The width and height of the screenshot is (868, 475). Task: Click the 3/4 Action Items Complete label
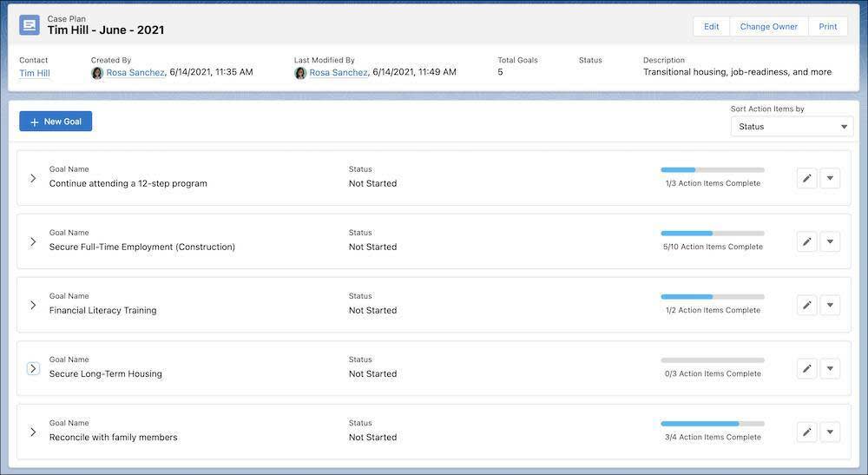pyautogui.click(x=713, y=438)
